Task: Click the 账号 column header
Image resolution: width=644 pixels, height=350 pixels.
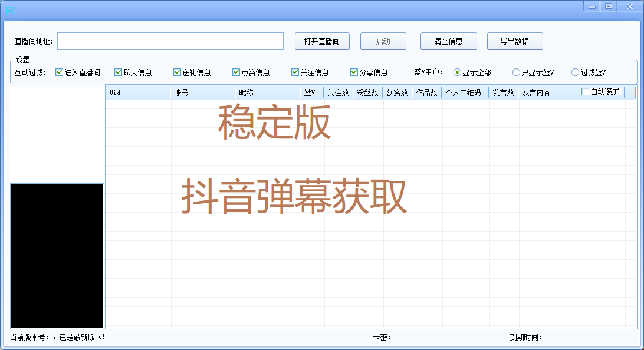Action: pos(202,93)
